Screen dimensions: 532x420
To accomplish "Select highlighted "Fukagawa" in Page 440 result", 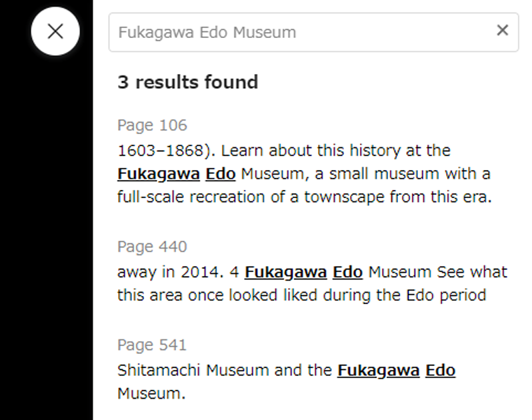I will point(285,272).
